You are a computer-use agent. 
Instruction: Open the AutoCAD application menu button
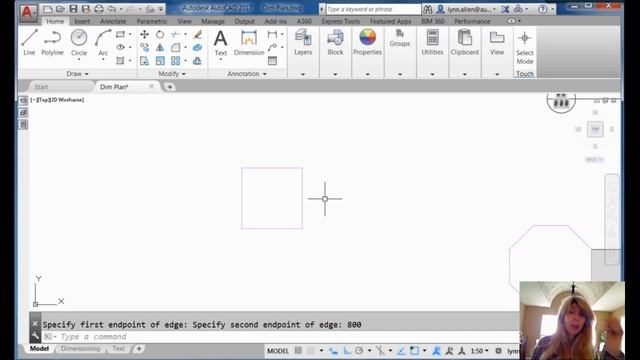click(28, 12)
